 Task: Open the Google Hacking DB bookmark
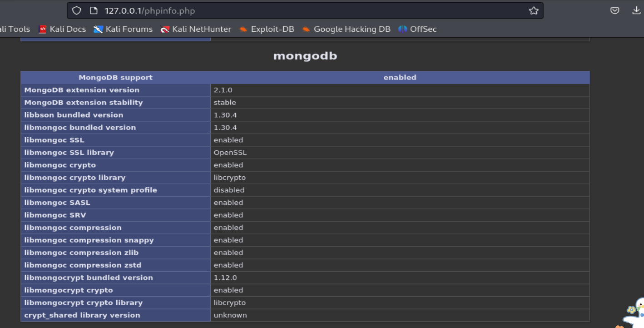[x=346, y=29]
